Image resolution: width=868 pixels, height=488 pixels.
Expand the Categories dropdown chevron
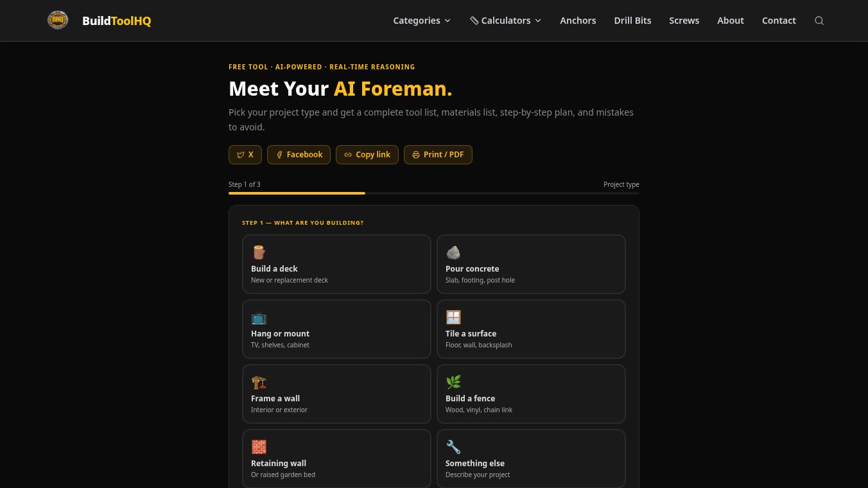(x=447, y=21)
